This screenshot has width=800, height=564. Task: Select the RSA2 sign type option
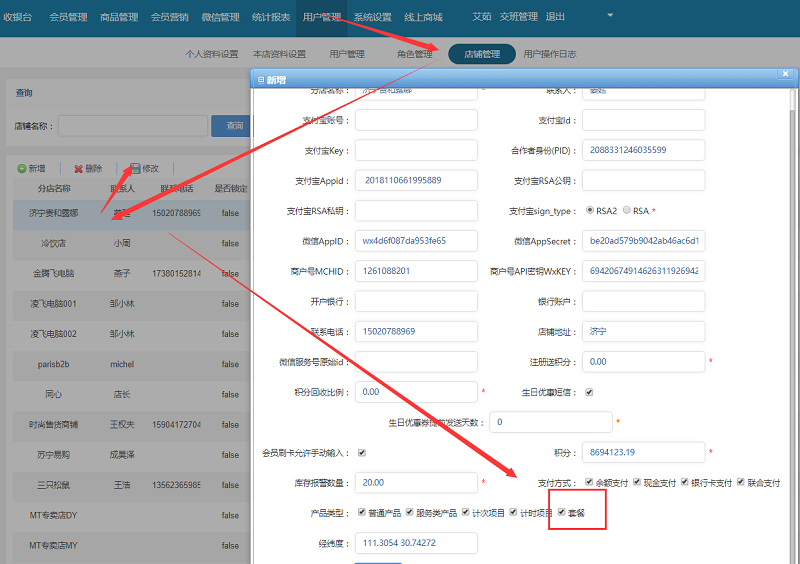[588, 211]
